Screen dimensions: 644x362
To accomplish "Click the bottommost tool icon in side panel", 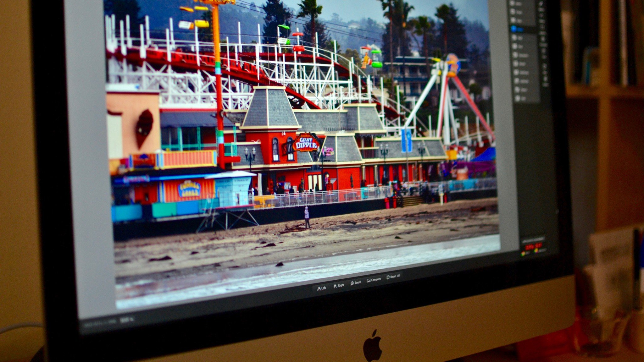I will tap(518, 98).
